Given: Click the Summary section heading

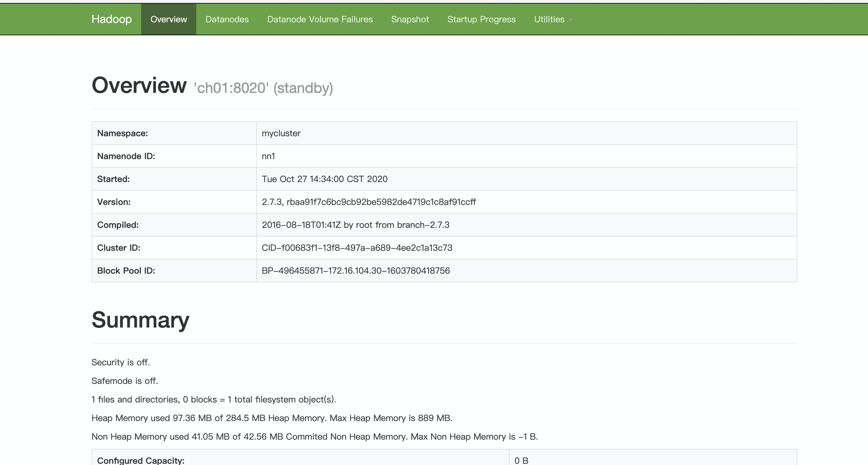Looking at the screenshot, I should [140, 320].
